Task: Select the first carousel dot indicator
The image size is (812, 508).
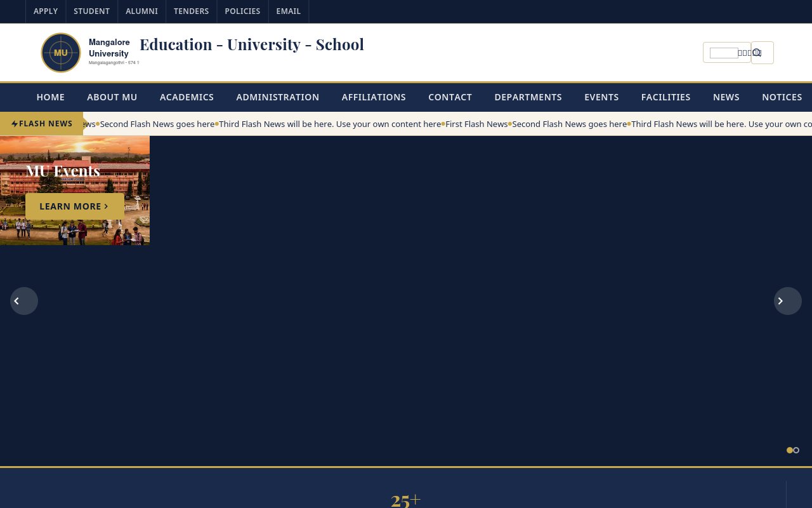Action: tap(790, 450)
